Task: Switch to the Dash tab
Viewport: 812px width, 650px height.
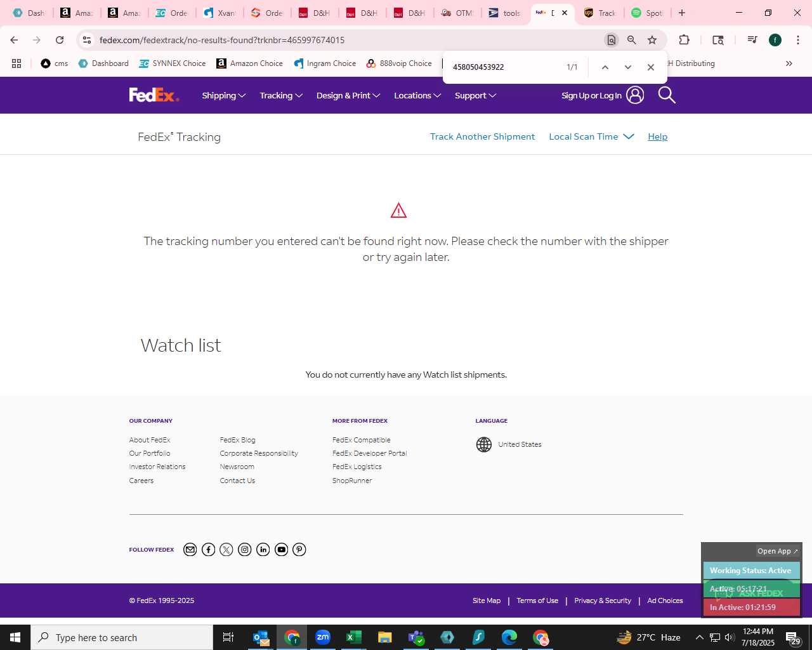Action: point(29,13)
